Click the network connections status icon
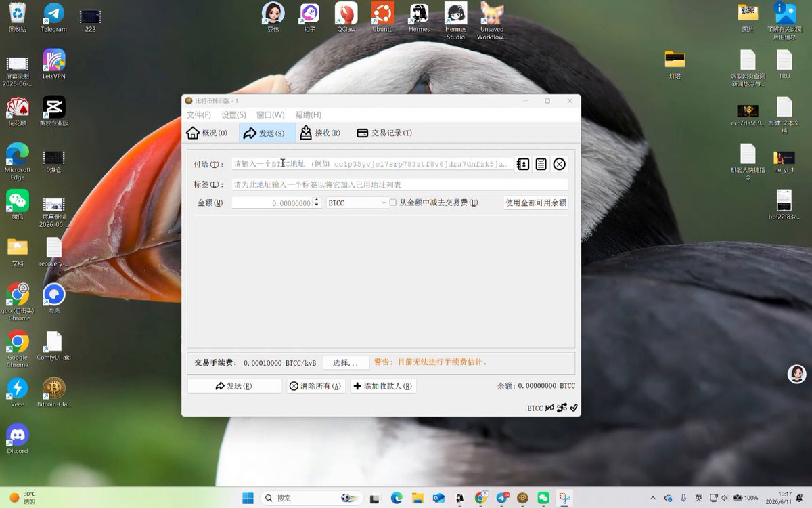Image resolution: width=812 pixels, height=508 pixels. [x=562, y=408]
